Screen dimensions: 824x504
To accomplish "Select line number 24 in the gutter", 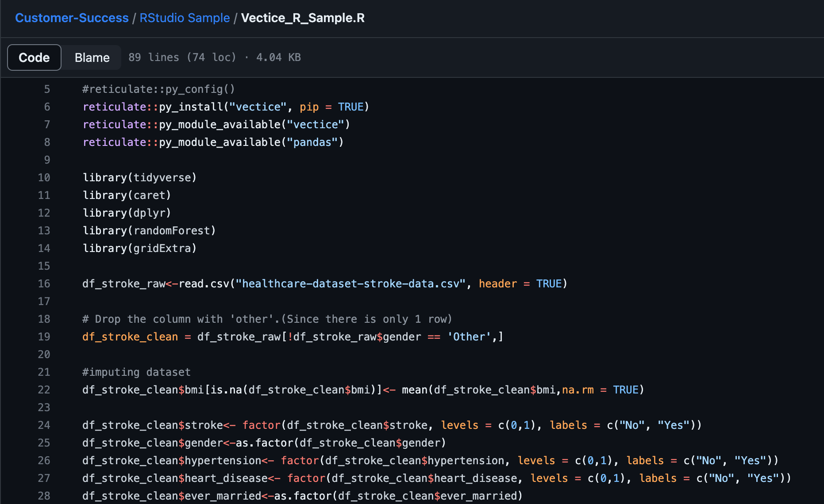I will coord(44,425).
